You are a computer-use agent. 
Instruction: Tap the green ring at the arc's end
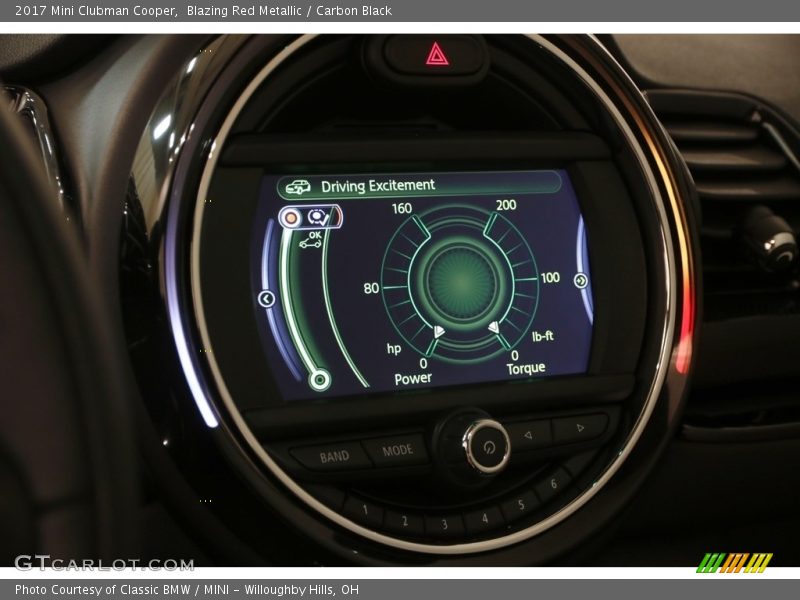pyautogui.click(x=320, y=380)
